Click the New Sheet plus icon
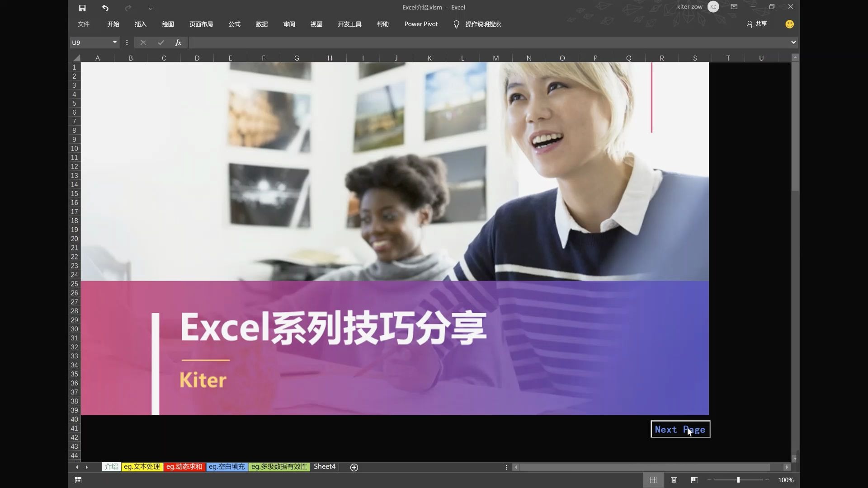 coord(354,467)
